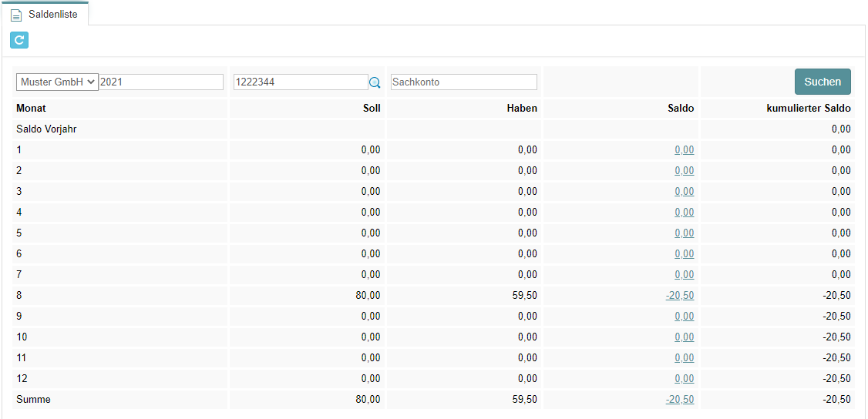This screenshot has height=419, width=868.
Task: Click the magnifier lookup icon beside 1222344
Action: coord(375,82)
